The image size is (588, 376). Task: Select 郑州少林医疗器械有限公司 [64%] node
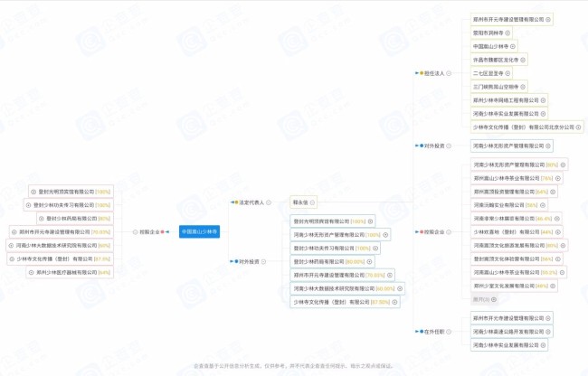pyautogui.click(x=70, y=273)
